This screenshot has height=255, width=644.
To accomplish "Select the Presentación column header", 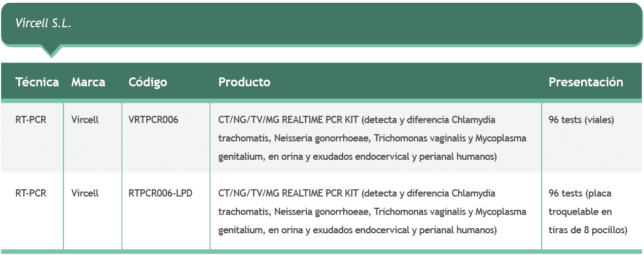I will (x=586, y=82).
